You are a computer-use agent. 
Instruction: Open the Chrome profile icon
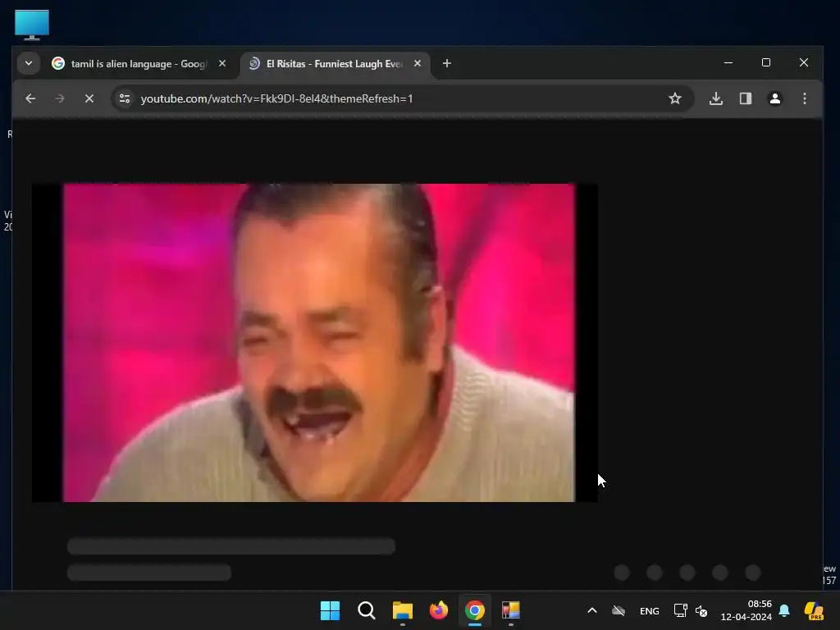[775, 98]
